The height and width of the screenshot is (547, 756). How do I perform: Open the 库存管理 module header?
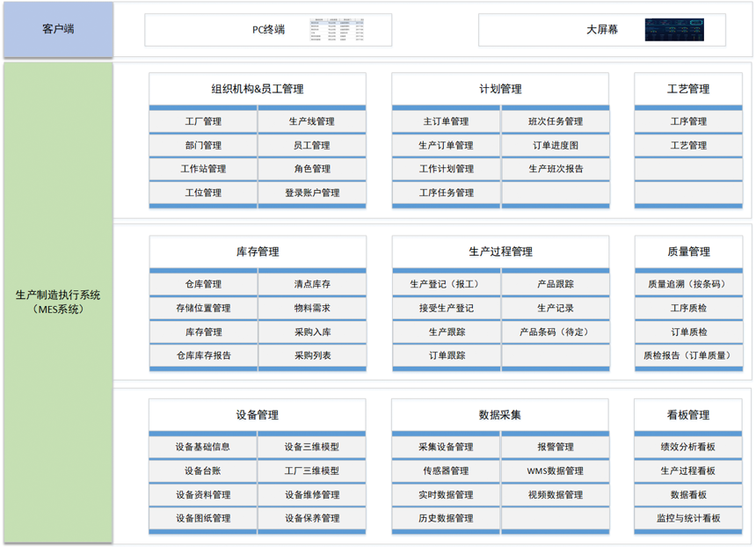click(258, 252)
